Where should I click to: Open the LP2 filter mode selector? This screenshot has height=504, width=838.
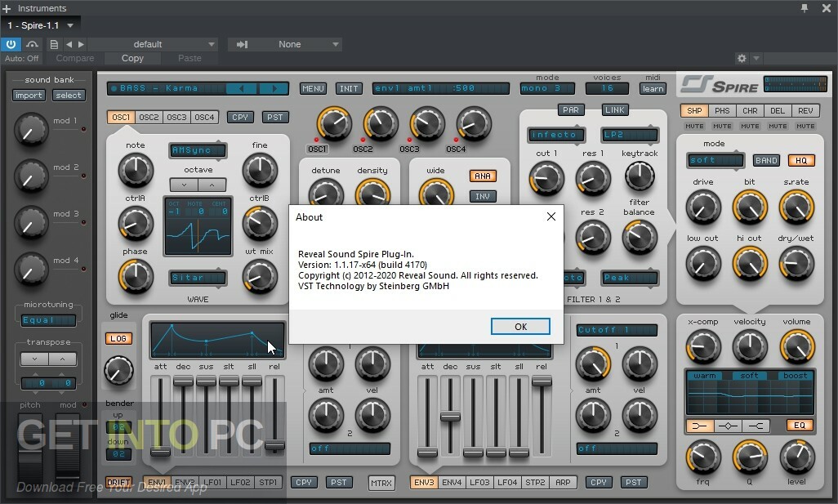(630, 135)
